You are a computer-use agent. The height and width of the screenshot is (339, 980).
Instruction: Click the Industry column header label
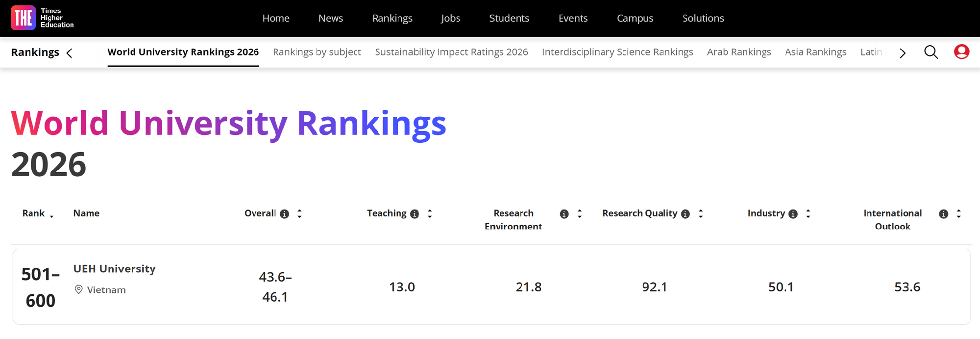pos(766,213)
